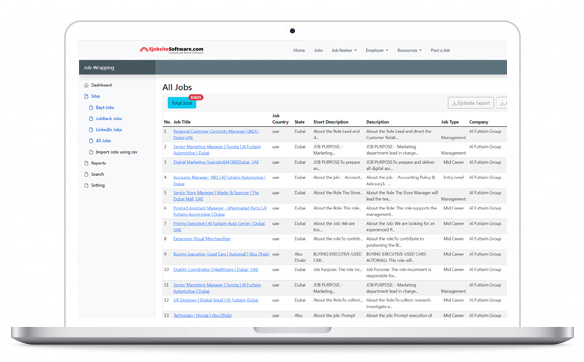
Task: Go to Home in top navigation
Action: pyautogui.click(x=299, y=50)
